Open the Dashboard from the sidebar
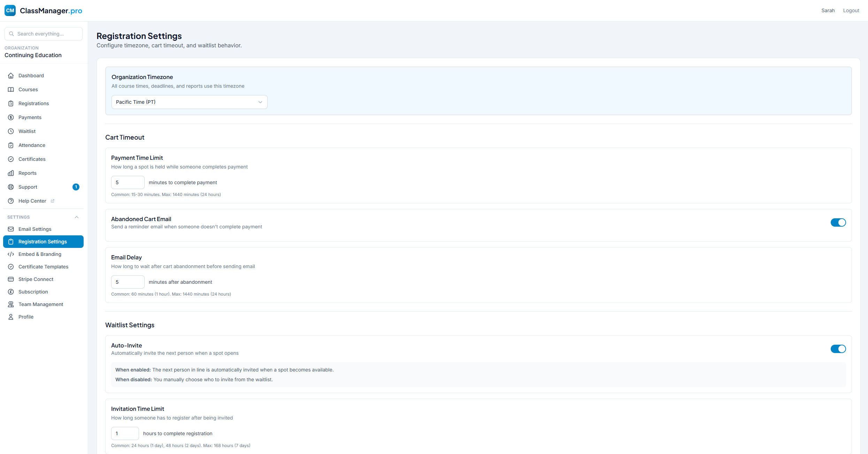Viewport: 868px width, 454px height. (31, 76)
